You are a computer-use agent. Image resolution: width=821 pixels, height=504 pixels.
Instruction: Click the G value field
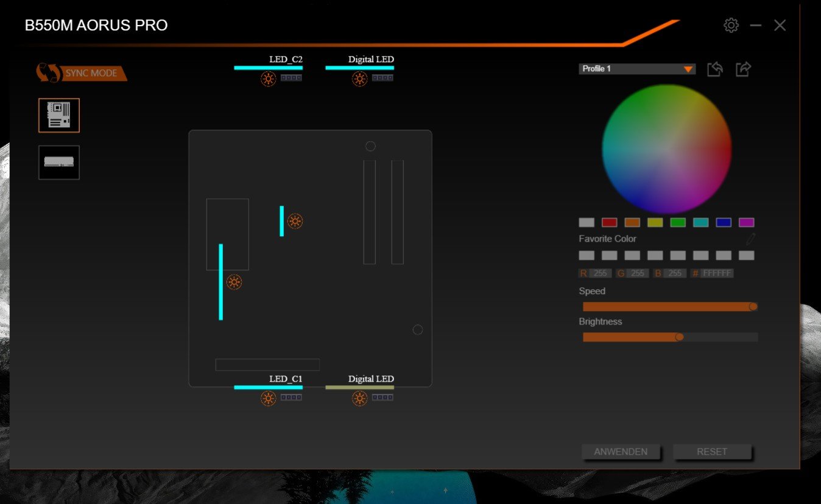(637, 273)
